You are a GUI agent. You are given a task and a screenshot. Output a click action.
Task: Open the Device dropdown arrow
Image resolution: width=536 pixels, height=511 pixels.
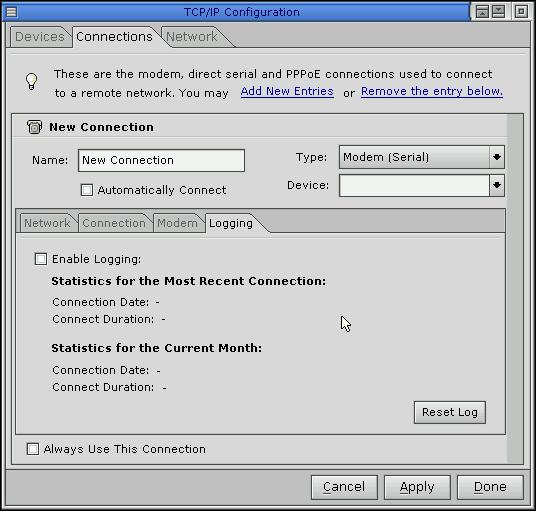[497, 185]
